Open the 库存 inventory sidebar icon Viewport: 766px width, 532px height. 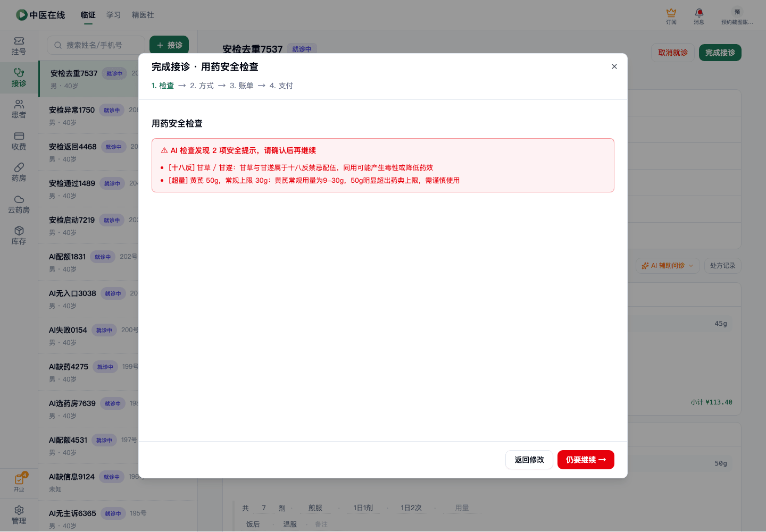tap(19, 236)
